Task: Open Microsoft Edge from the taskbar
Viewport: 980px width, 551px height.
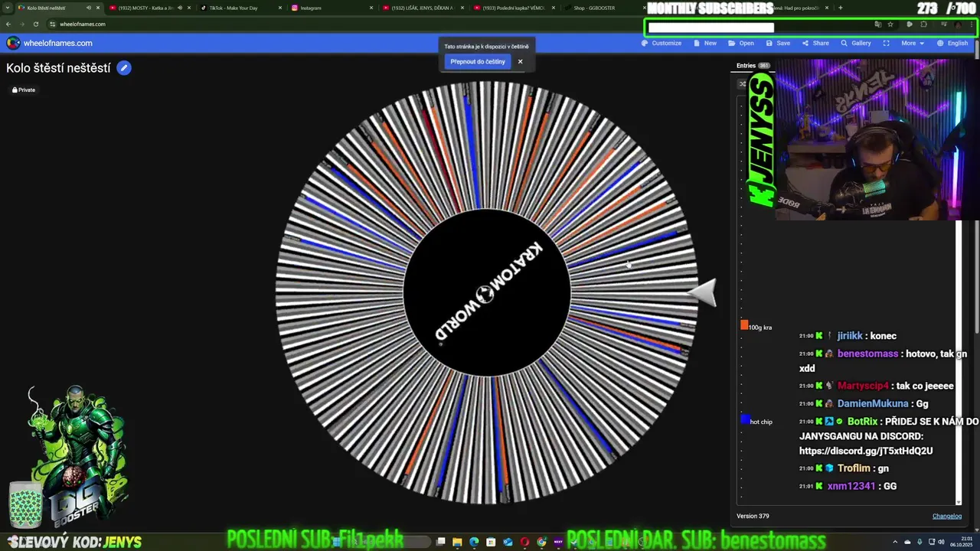Action: (474, 542)
